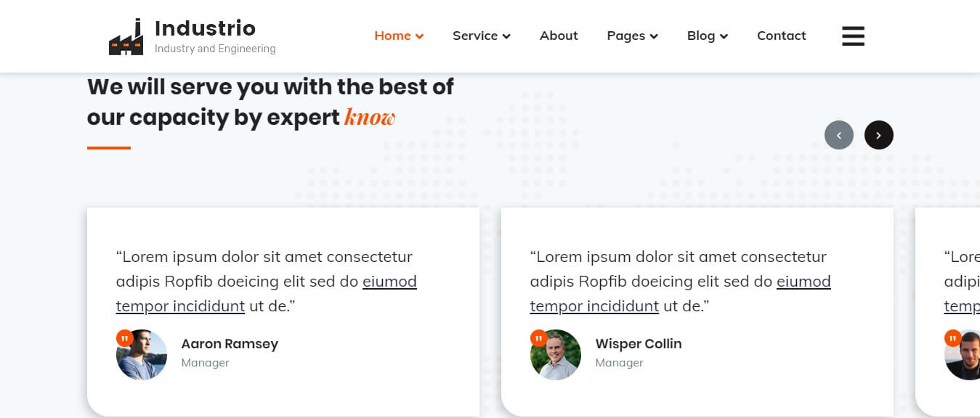Expand the Home dropdown menu

[399, 36]
